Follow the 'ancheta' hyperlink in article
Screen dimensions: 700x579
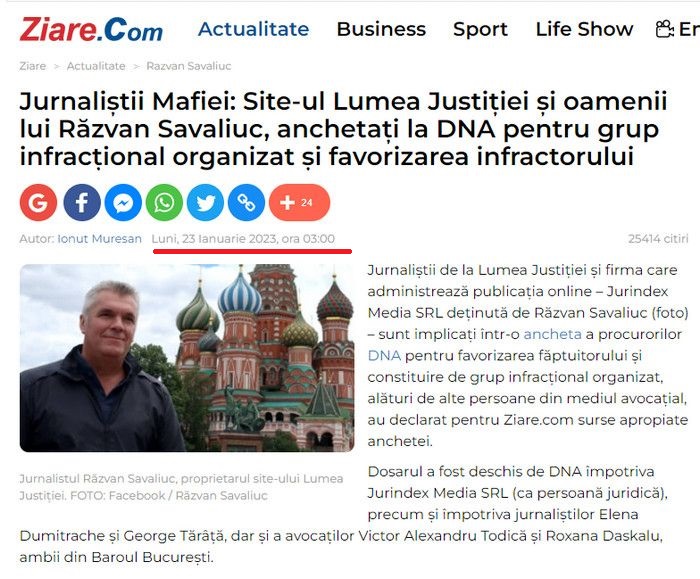click(x=553, y=334)
